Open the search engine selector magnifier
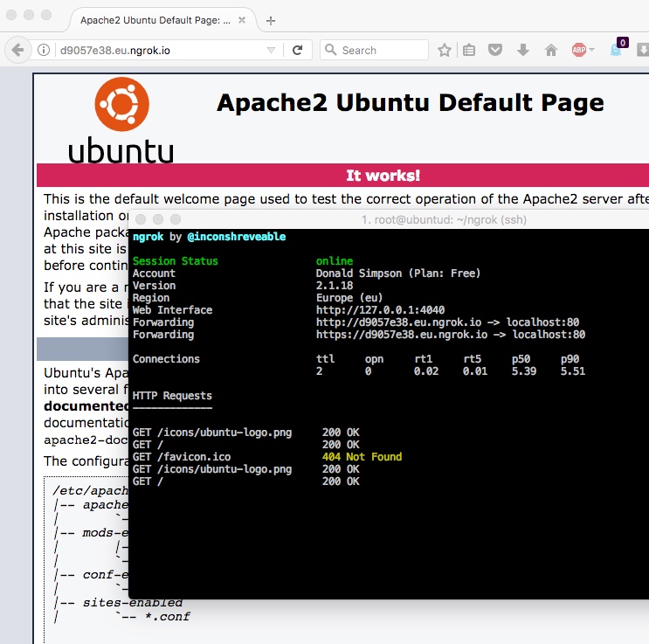This screenshot has width=649, height=644. click(x=331, y=51)
